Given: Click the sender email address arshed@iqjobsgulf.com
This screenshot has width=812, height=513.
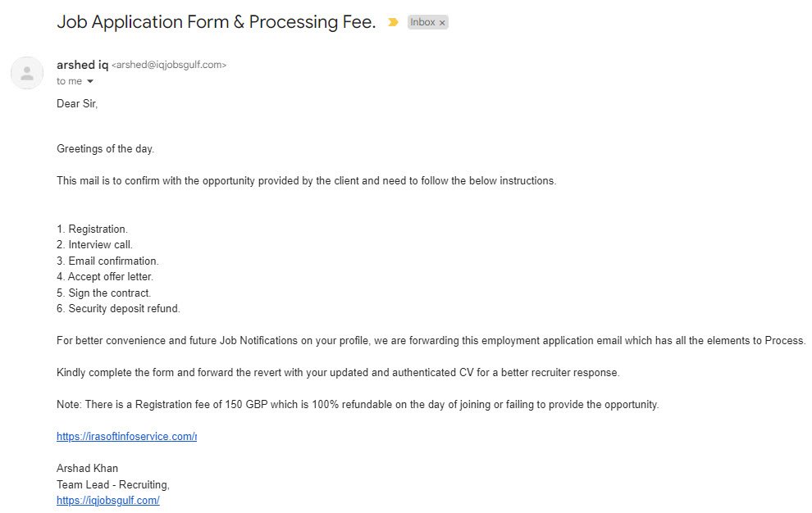Looking at the screenshot, I should [x=168, y=65].
